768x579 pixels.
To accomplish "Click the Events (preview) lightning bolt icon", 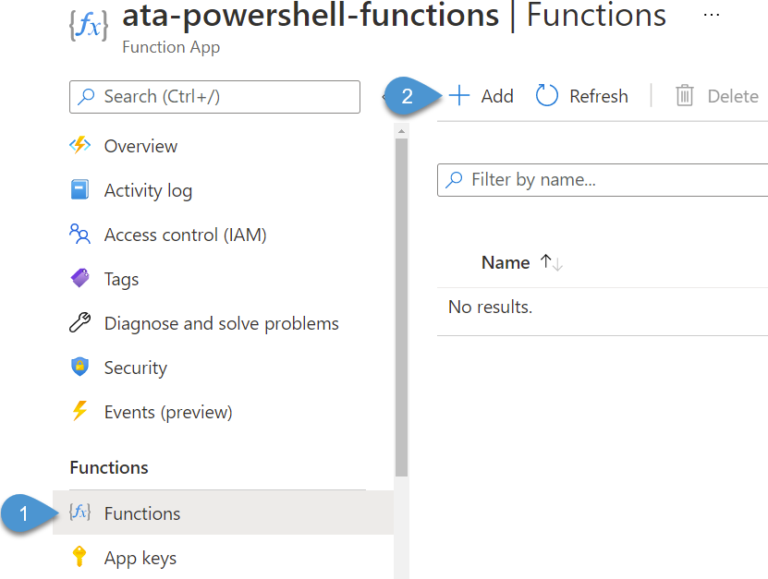I will click(80, 412).
